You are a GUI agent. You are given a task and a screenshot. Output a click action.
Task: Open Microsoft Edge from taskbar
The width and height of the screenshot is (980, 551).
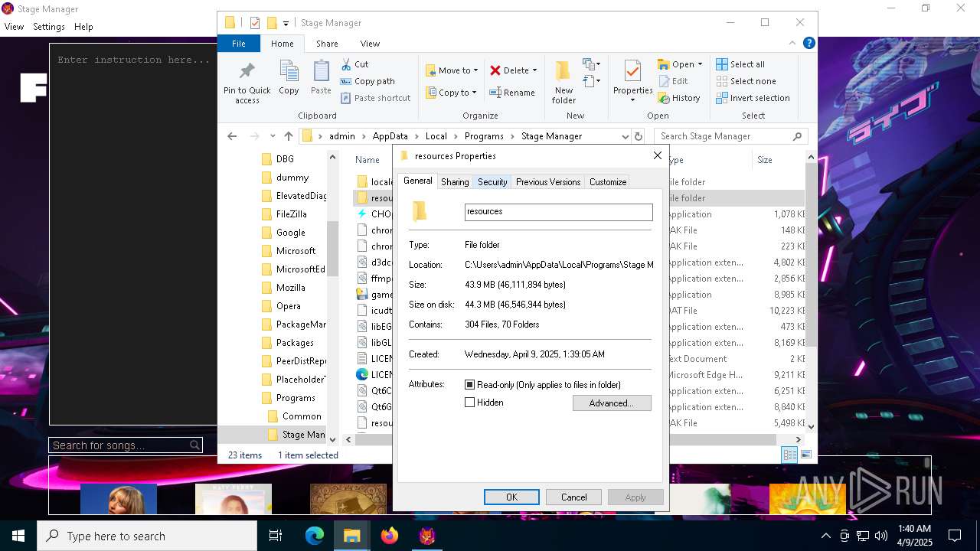click(315, 536)
